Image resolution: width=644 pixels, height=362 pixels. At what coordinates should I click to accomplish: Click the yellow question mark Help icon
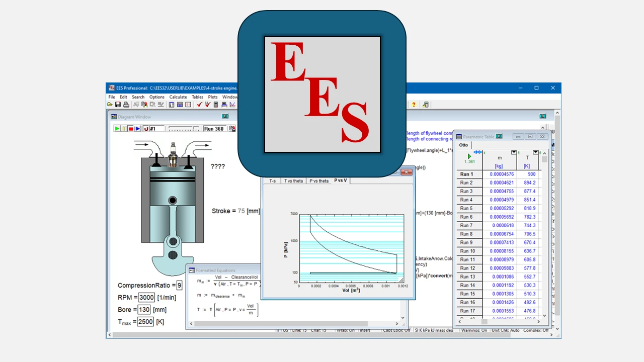[x=414, y=105]
